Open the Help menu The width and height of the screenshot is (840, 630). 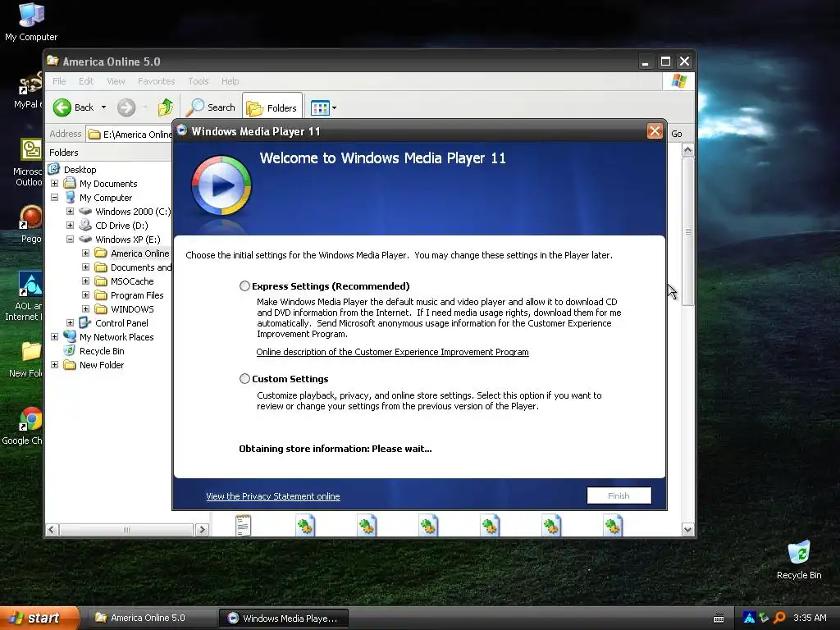coord(230,81)
